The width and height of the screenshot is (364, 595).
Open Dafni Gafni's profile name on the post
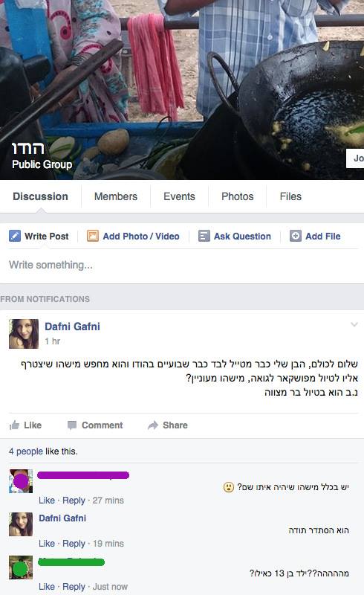(x=72, y=327)
